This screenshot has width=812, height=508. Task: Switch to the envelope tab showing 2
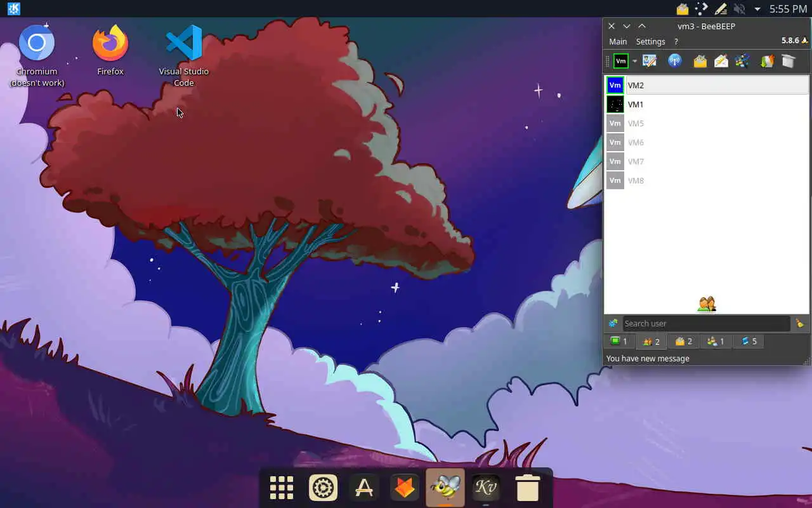pos(684,341)
